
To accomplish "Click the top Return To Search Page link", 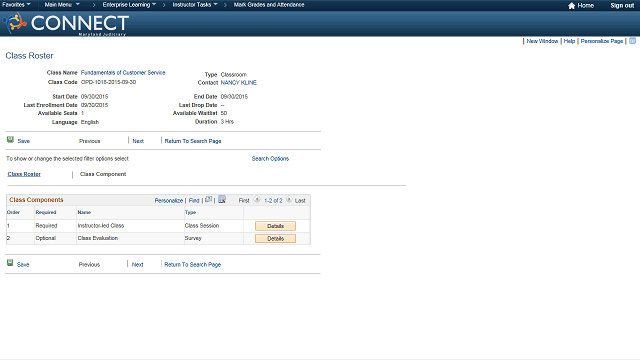I will tap(193, 141).
